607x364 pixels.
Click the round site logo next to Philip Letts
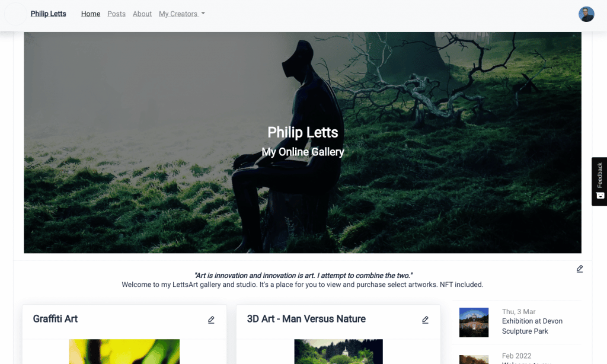coord(15,14)
